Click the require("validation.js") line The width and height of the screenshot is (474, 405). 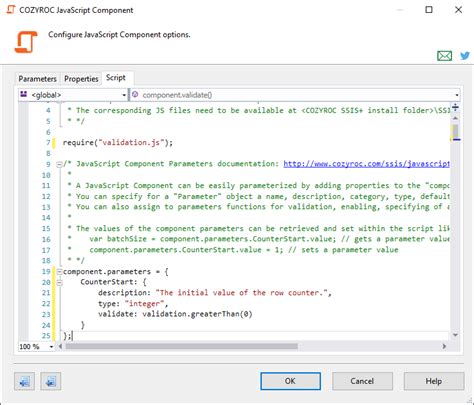pyautogui.click(x=118, y=143)
